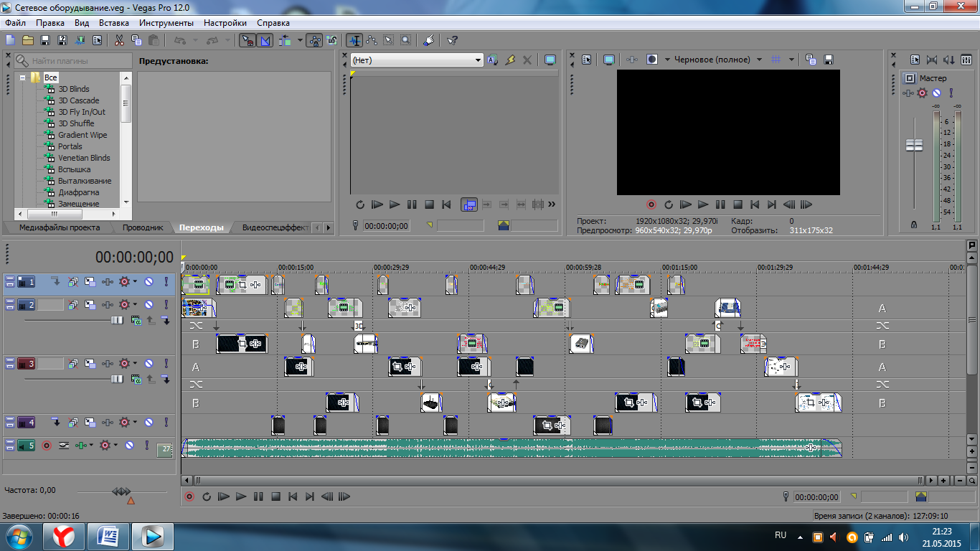The image size is (980, 551).
Task: Switch to the Проводник tab
Action: [x=143, y=227]
